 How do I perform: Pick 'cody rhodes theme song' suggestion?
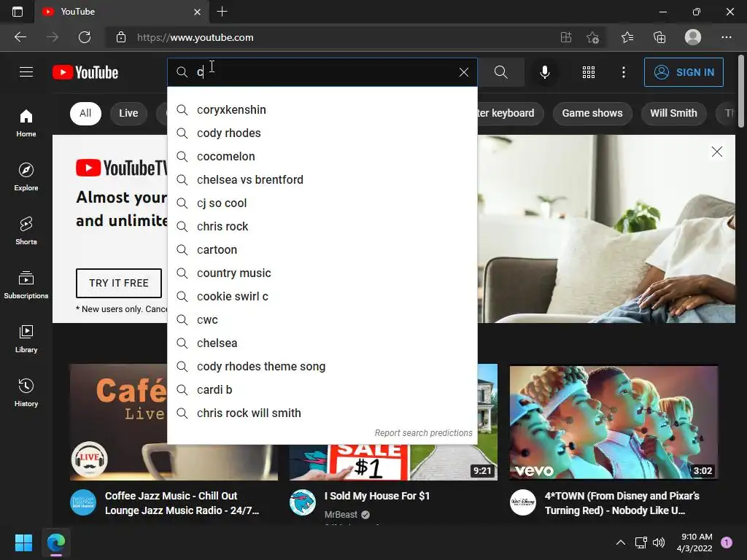[322, 367]
